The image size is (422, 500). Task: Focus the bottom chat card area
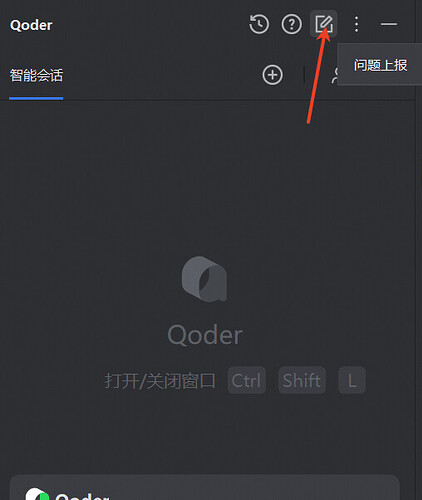coord(205,488)
